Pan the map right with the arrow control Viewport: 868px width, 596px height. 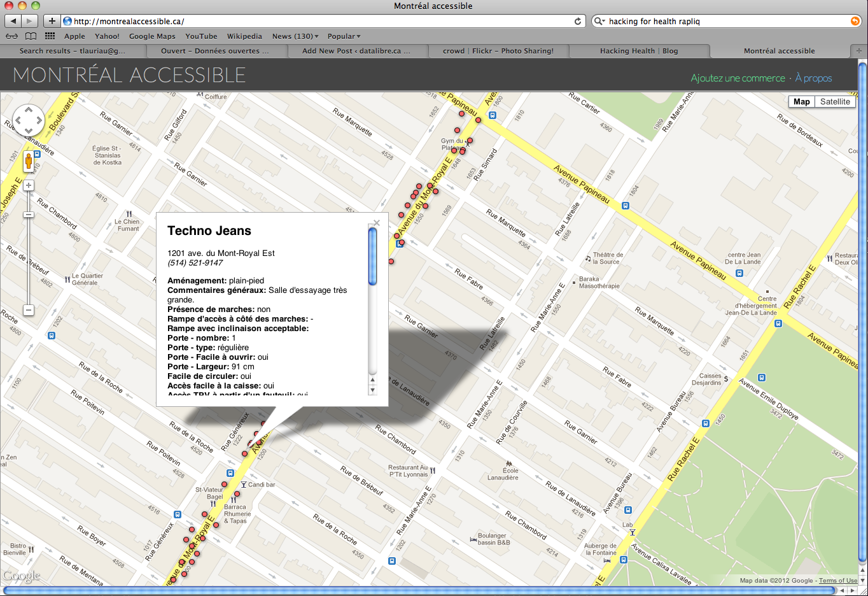(x=38, y=120)
